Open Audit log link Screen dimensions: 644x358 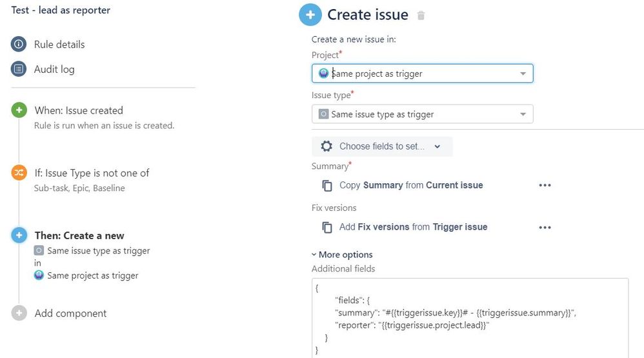[x=54, y=70]
